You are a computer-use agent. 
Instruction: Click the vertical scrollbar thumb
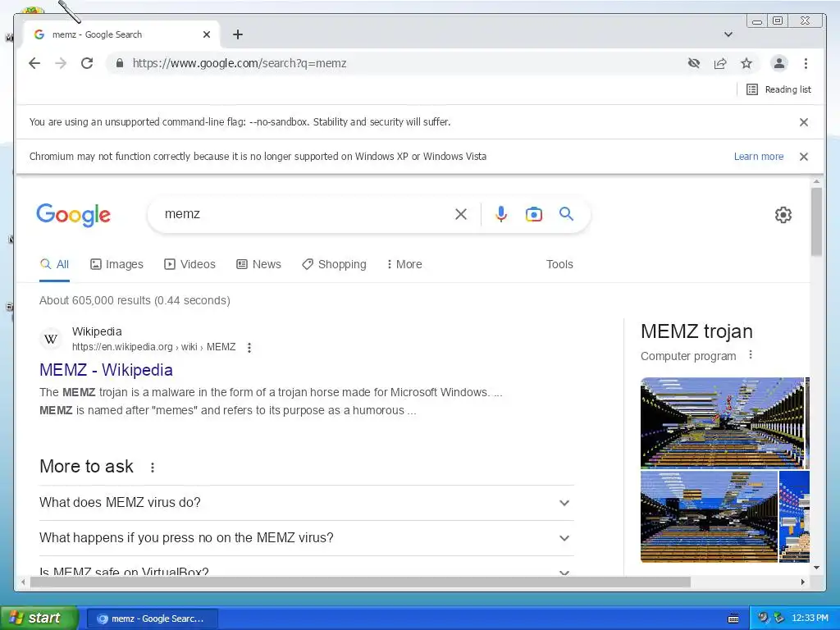pos(816,221)
